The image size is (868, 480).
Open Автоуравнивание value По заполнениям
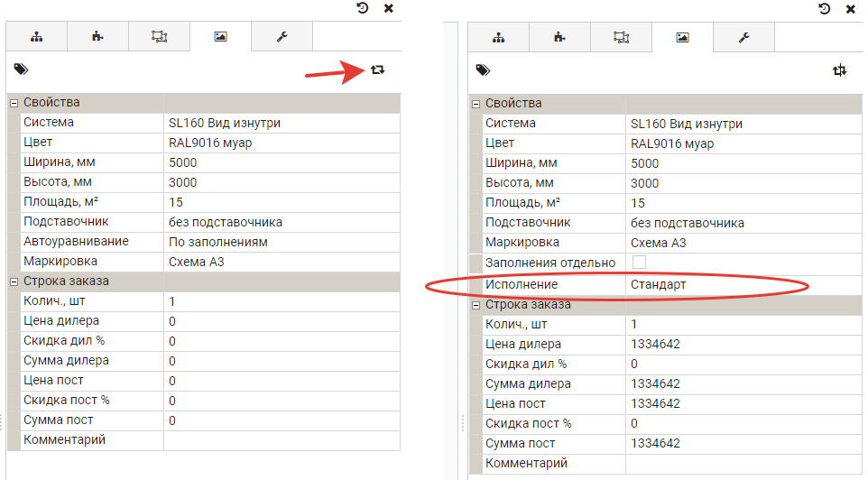click(x=282, y=242)
